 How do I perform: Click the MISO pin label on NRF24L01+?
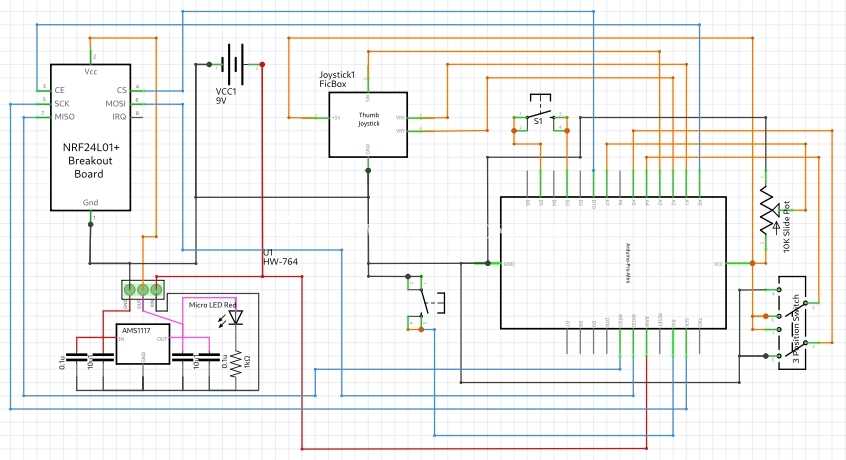coord(65,116)
